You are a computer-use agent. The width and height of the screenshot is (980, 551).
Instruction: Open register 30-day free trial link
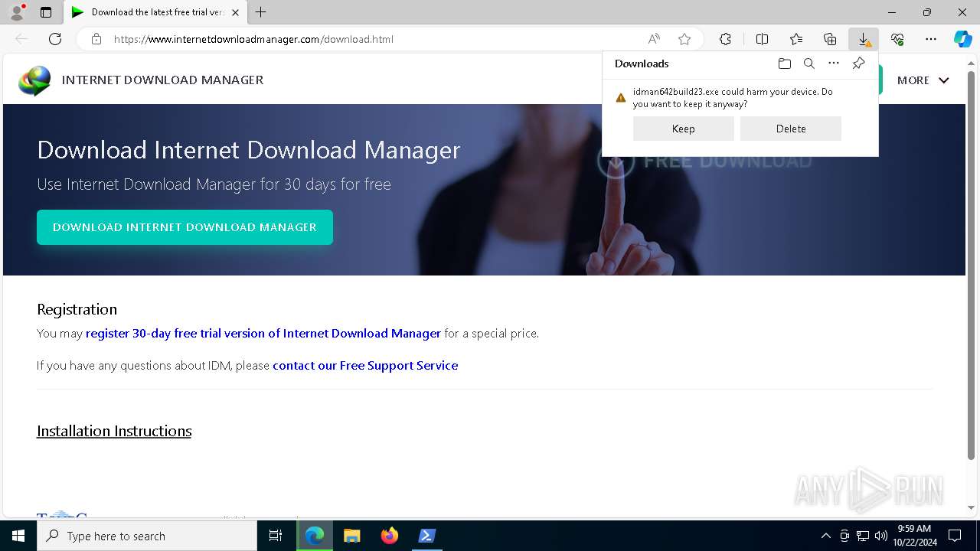(263, 333)
